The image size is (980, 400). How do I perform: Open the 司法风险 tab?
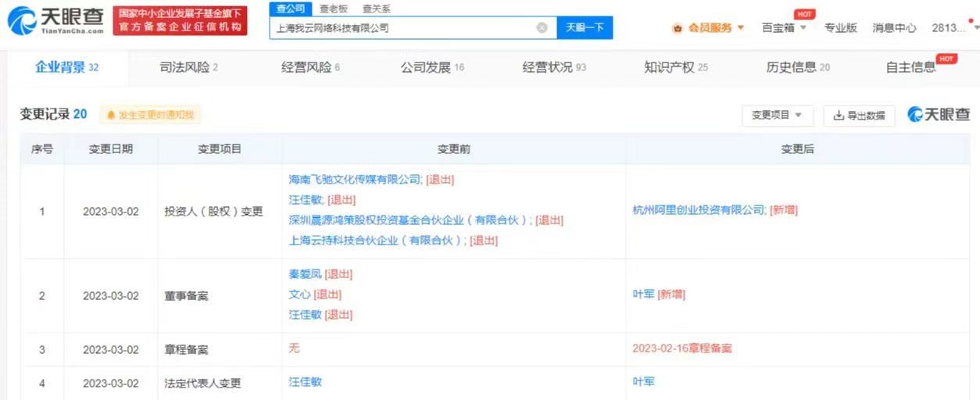tap(188, 67)
